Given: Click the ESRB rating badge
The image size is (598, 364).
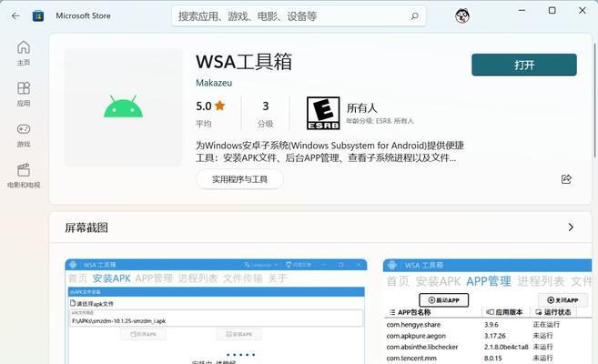Looking at the screenshot, I should (323, 113).
